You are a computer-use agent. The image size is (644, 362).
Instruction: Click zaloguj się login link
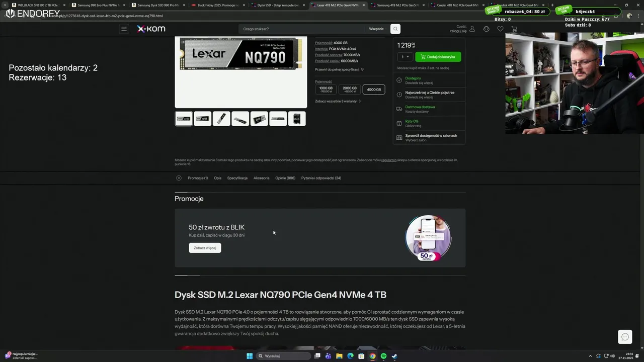tap(458, 31)
